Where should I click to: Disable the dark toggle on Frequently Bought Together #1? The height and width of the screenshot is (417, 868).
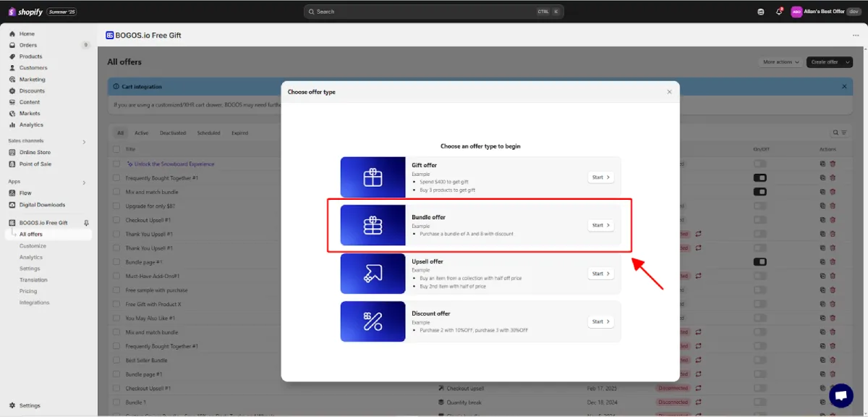pos(759,177)
